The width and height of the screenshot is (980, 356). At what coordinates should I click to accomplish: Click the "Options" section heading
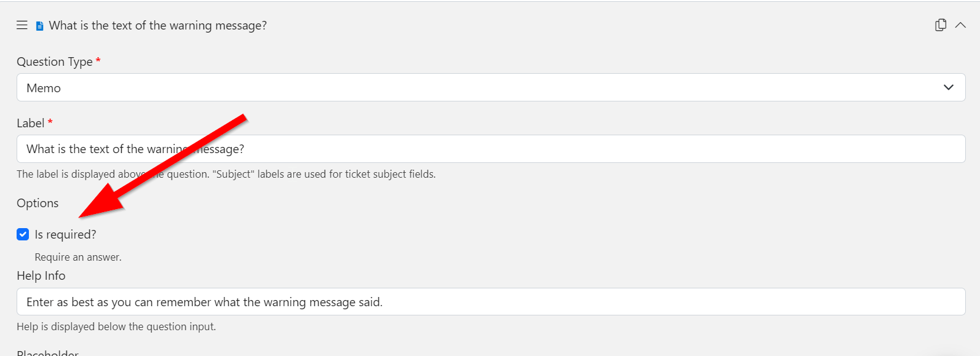click(x=38, y=203)
